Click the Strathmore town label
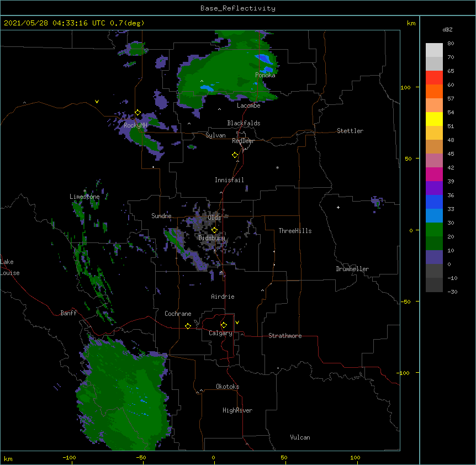This screenshot has height=465, width=476. [x=285, y=336]
